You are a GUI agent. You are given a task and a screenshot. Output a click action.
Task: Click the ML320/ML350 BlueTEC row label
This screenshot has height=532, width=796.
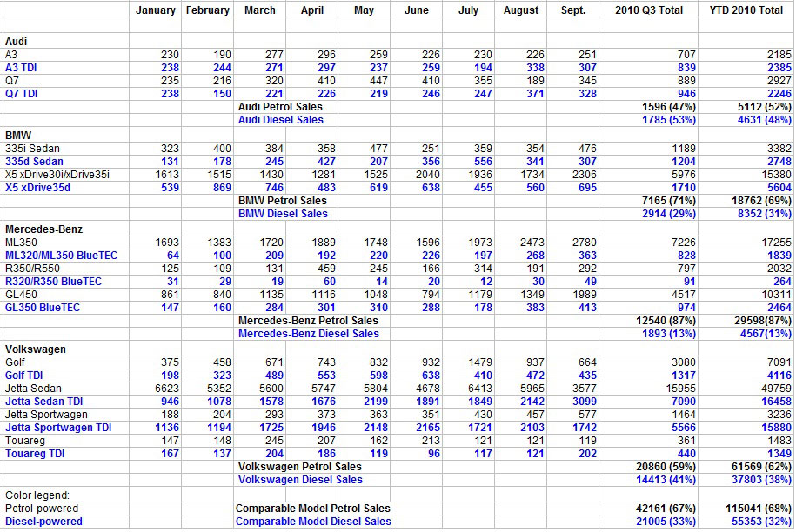(61, 255)
